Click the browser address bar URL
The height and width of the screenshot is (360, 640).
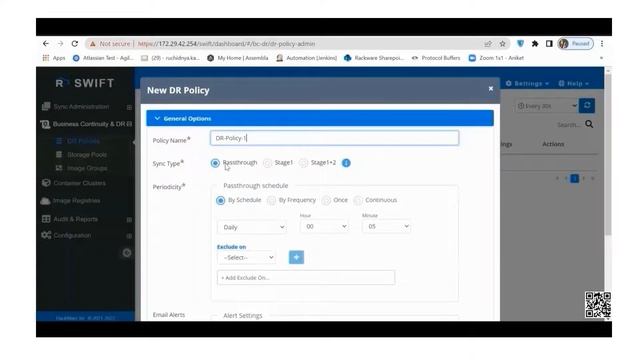tap(226, 44)
